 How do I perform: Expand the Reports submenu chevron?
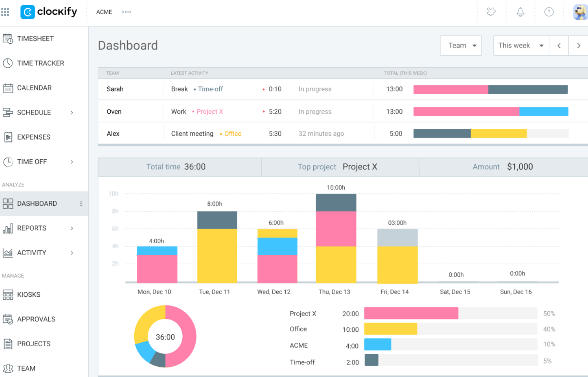coord(72,228)
